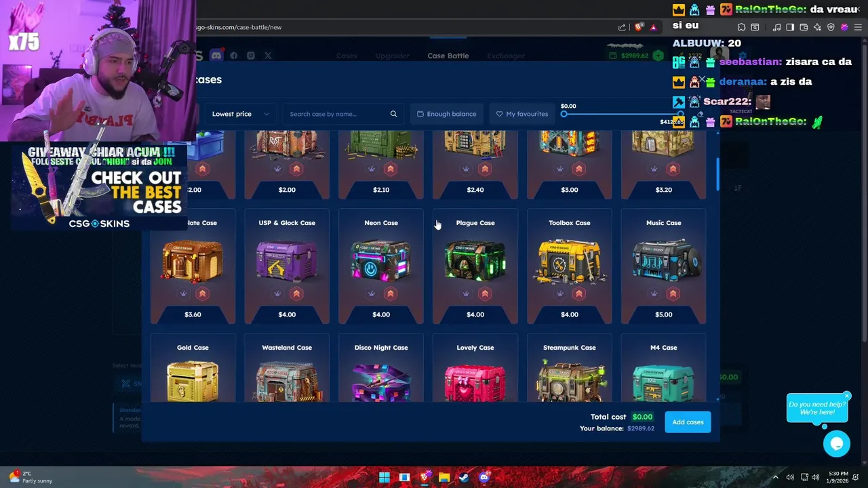Click the red chevron badge on Neon Case
The image size is (868, 488).
pyautogui.click(x=390, y=293)
